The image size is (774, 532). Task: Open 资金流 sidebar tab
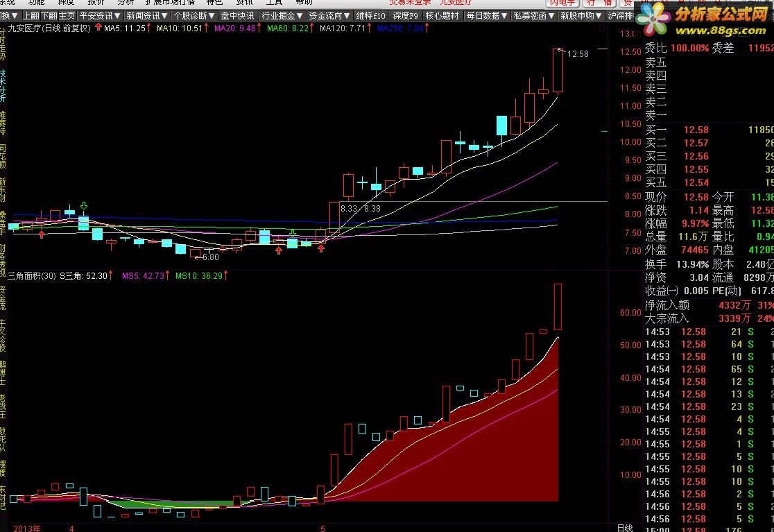pos(3,298)
